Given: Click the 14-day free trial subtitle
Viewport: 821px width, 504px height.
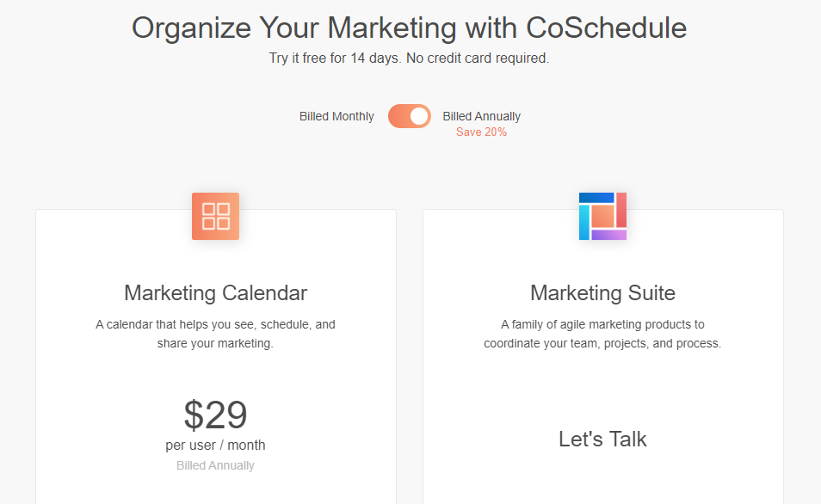Looking at the screenshot, I should click(x=409, y=58).
